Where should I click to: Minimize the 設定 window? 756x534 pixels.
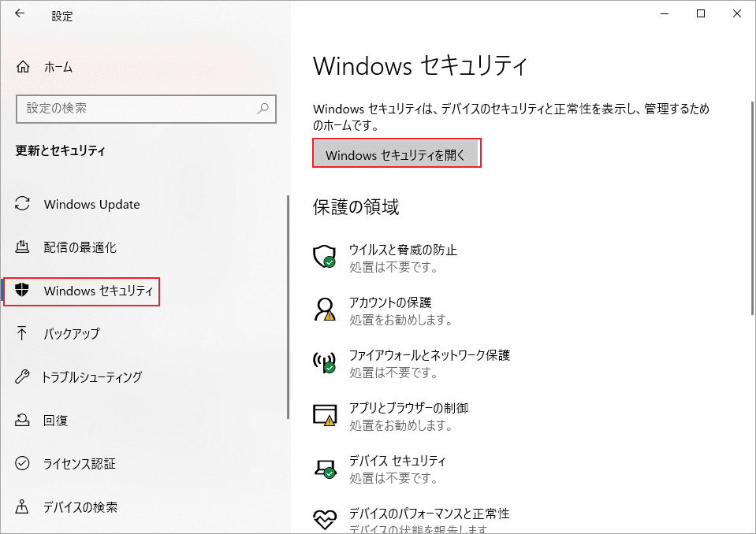tap(665, 13)
